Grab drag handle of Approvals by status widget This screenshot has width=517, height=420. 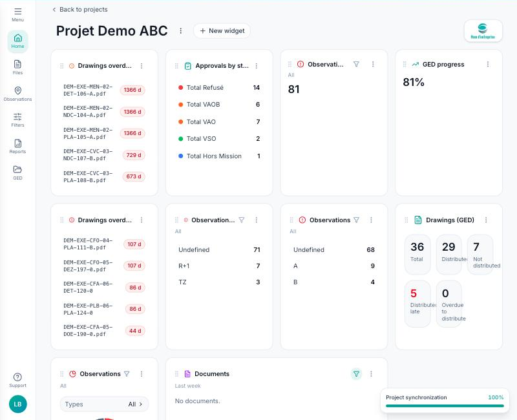pos(176,66)
